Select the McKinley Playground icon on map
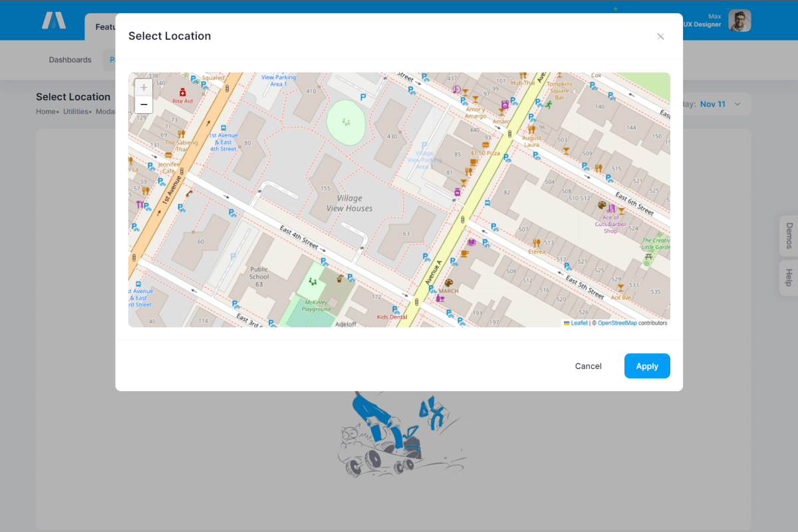The width and height of the screenshot is (798, 532). [x=312, y=281]
